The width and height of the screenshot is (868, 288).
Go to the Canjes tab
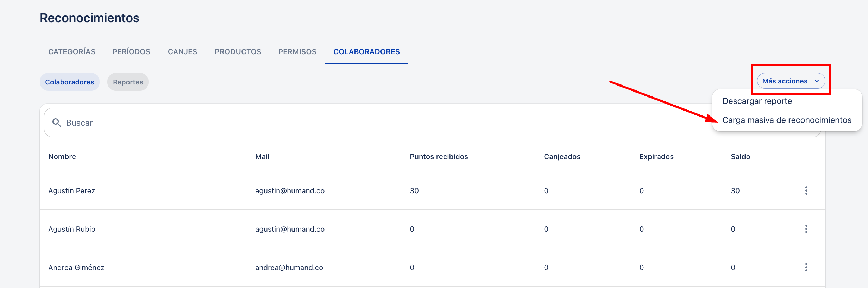[182, 52]
